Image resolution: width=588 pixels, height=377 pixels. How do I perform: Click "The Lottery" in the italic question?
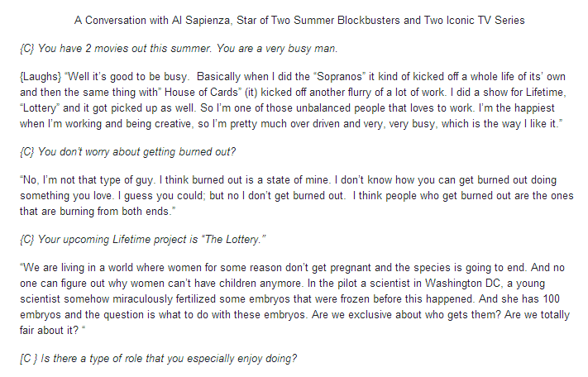(232, 240)
